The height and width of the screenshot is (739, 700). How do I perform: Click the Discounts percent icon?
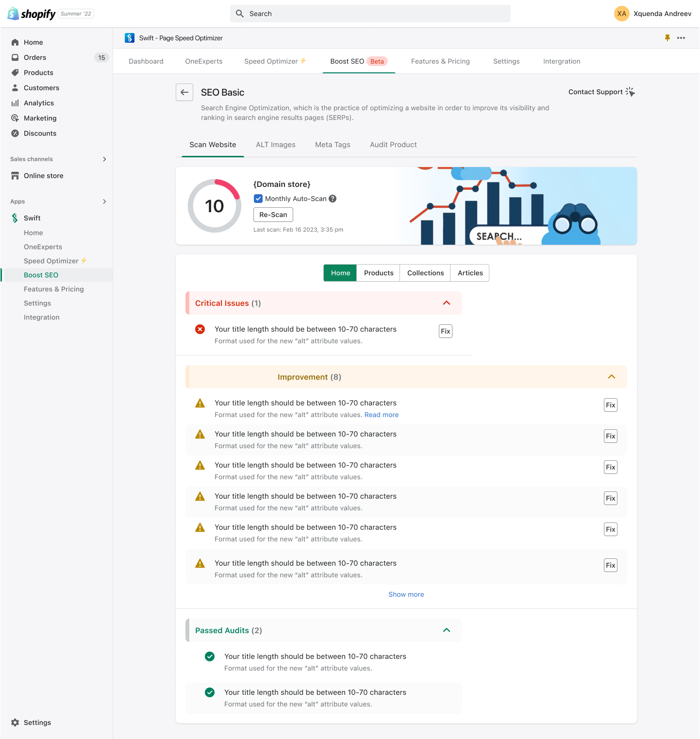click(15, 133)
